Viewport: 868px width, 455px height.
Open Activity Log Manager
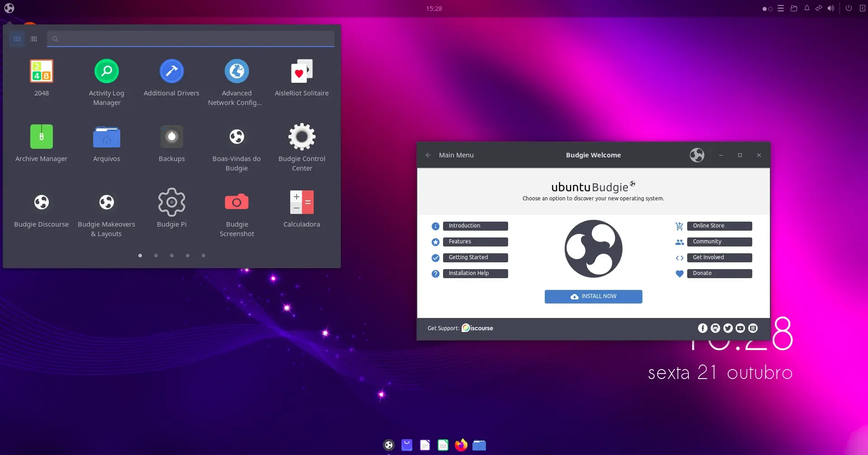[107, 83]
